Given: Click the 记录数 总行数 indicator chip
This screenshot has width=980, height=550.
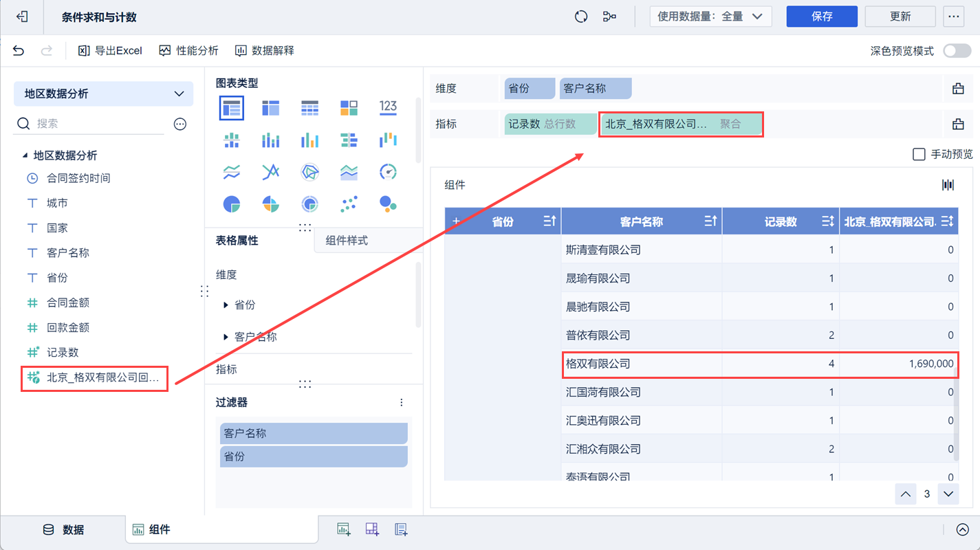Looking at the screenshot, I should click(551, 124).
